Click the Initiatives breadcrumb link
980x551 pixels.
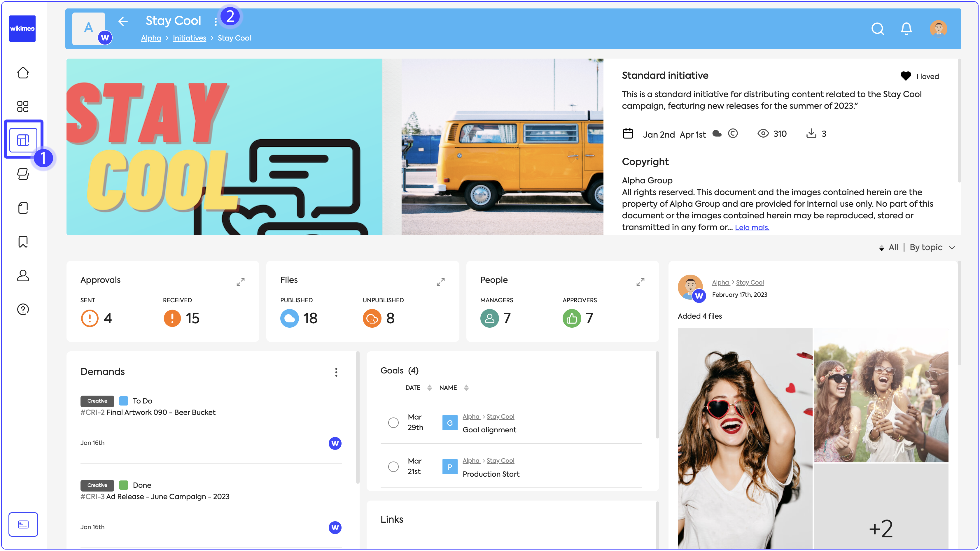tap(189, 38)
